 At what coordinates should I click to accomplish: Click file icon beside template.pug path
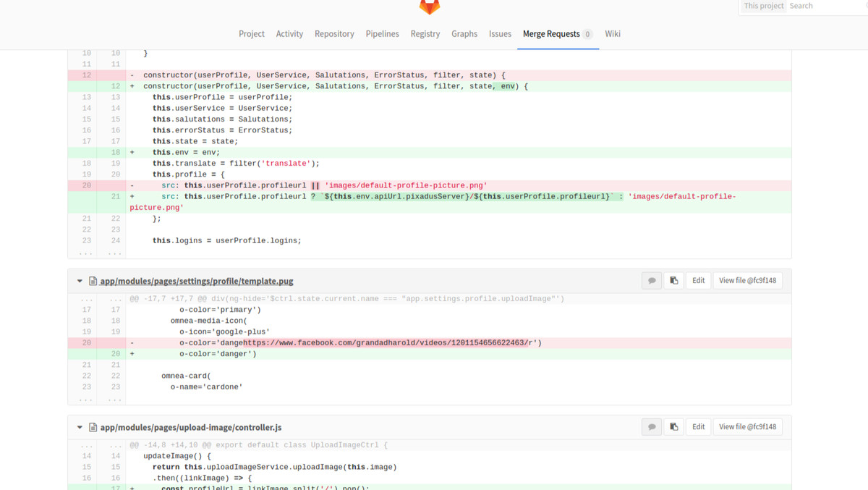tap(93, 281)
